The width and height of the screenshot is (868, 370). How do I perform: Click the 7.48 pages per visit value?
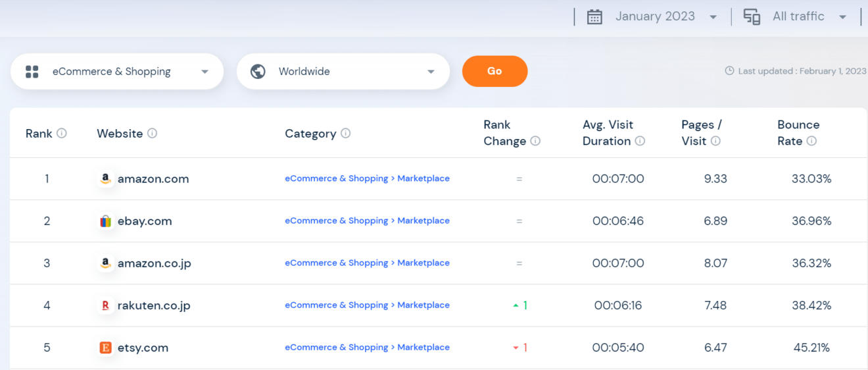point(715,305)
